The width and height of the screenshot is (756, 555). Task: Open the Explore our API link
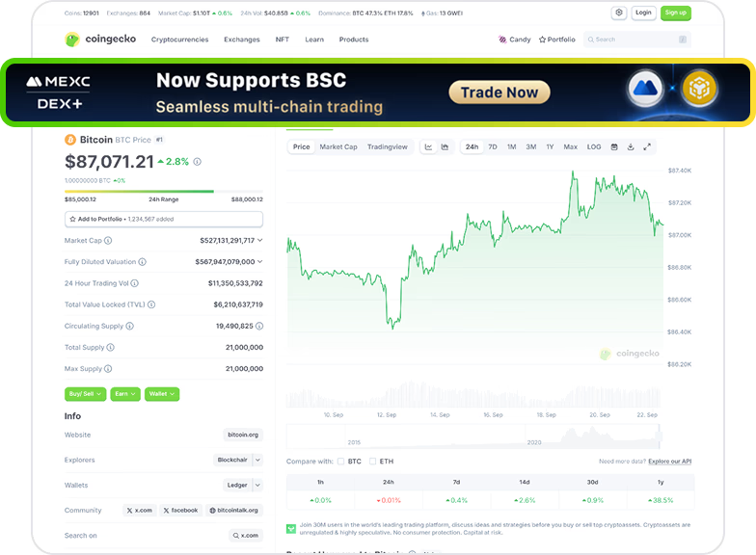pos(669,462)
